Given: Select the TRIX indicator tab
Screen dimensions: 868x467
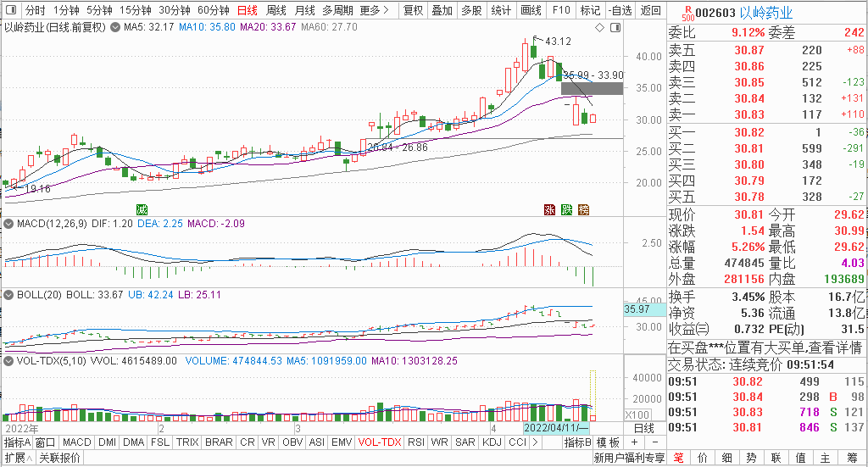Looking at the screenshot, I should tap(187, 442).
